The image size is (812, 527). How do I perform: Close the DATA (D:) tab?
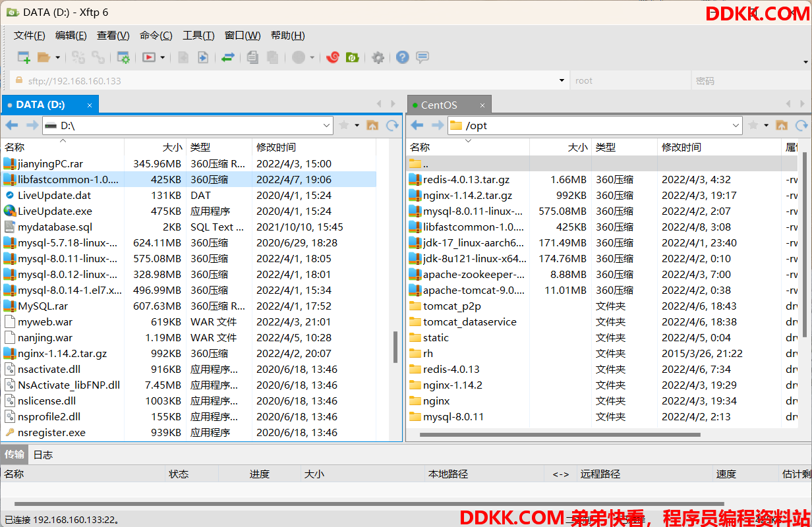point(90,105)
